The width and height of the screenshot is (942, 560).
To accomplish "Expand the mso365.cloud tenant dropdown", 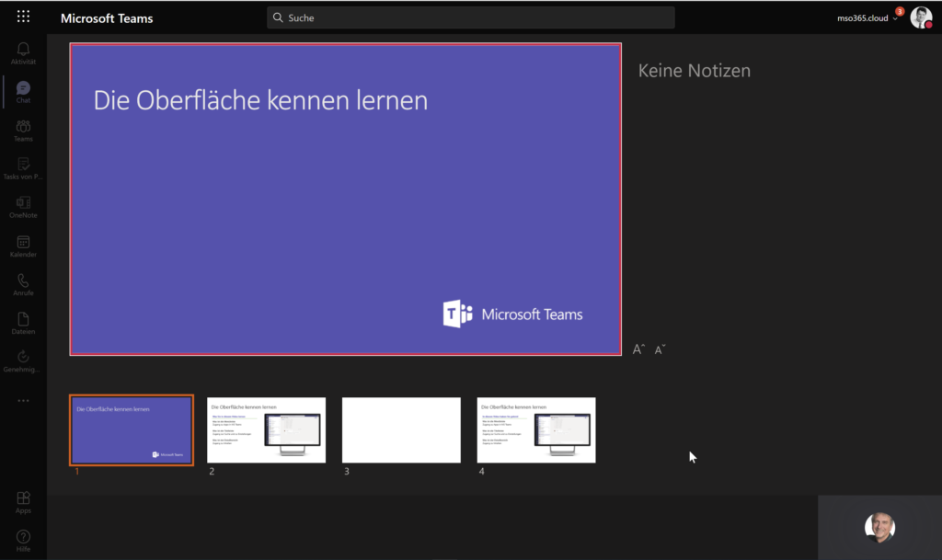I will pos(867,18).
